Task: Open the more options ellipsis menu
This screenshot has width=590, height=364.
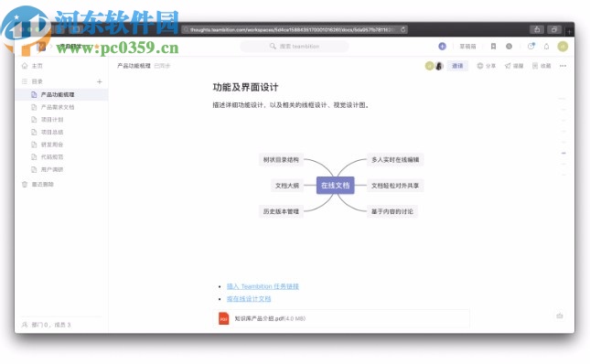Action: point(563,66)
